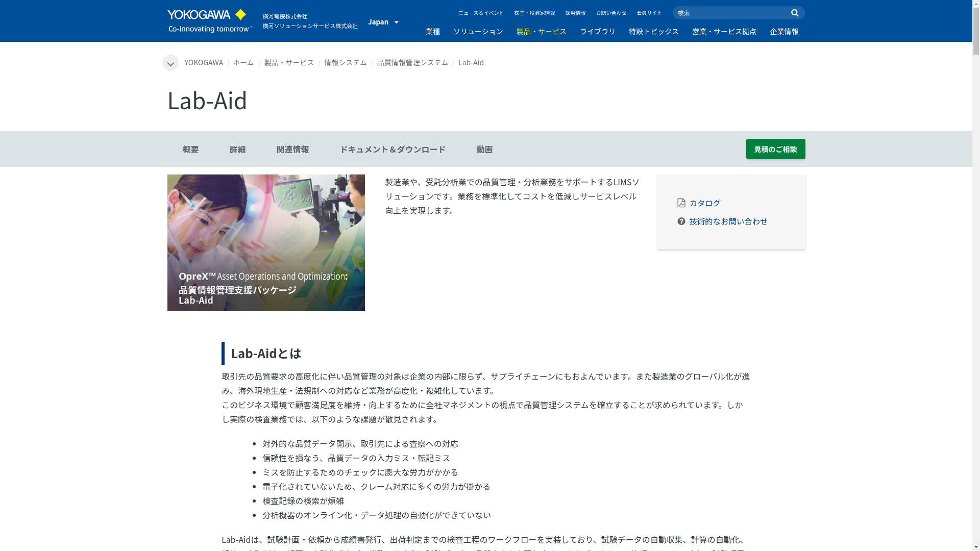Click 情報システム breadcrumb
The height and width of the screenshot is (551, 980).
346,62
